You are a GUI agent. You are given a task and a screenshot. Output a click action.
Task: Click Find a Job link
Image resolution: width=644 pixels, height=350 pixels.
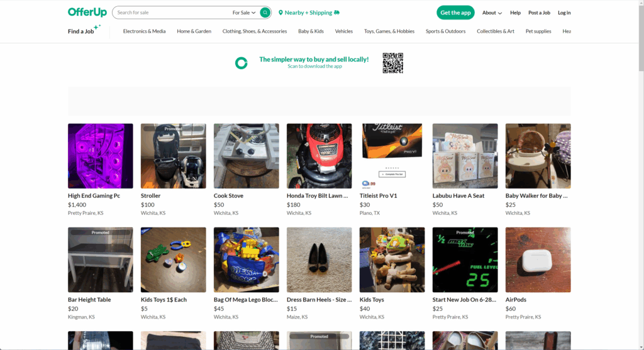pyautogui.click(x=81, y=31)
